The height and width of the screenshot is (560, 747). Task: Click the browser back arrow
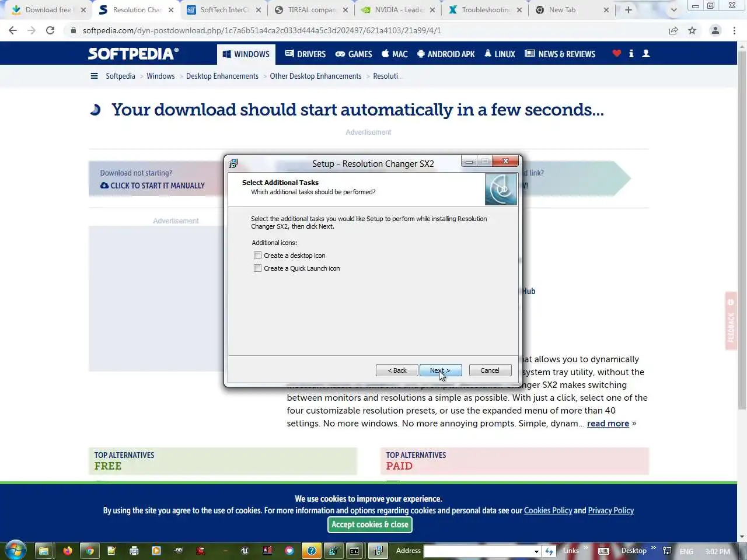coord(13,30)
